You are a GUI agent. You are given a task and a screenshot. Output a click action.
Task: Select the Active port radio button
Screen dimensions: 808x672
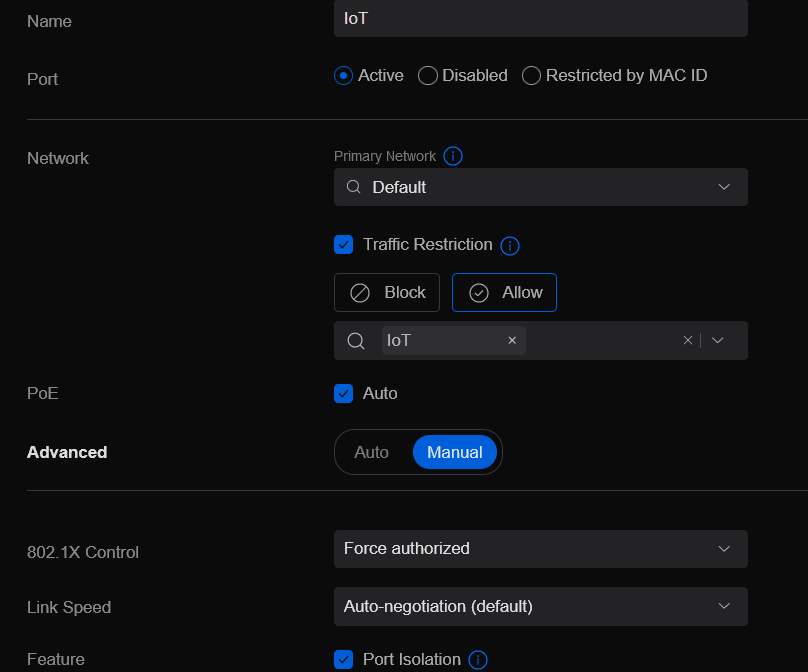344,76
